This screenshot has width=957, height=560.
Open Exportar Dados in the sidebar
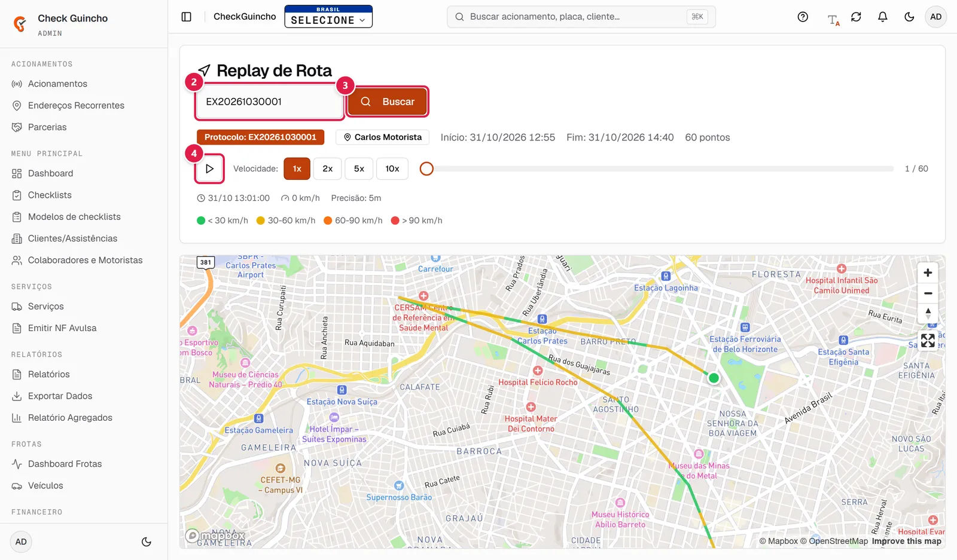[84, 396]
